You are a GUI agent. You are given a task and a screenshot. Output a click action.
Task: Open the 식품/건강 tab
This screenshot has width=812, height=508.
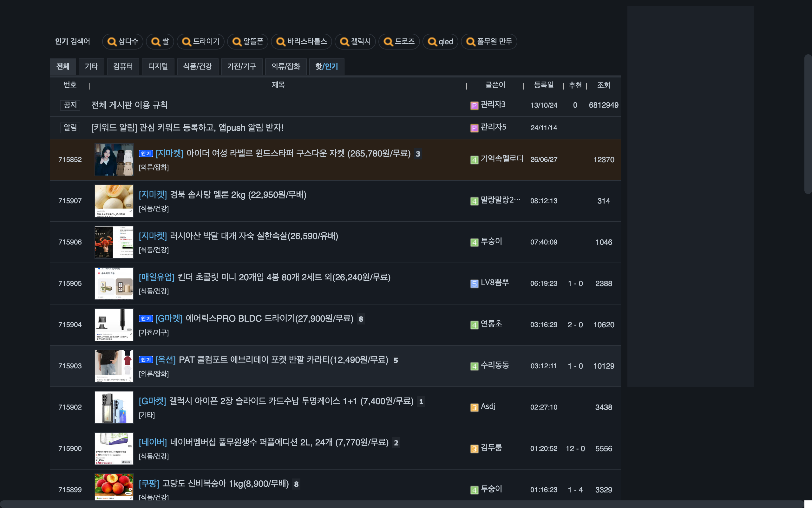point(198,67)
